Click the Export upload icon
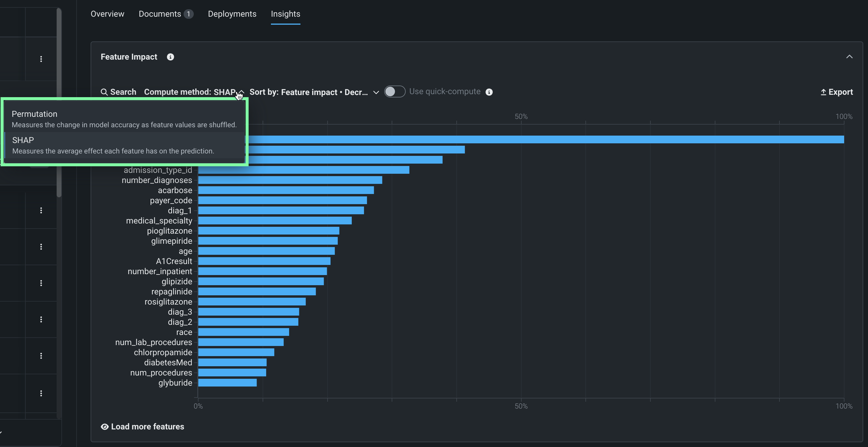The image size is (868, 447). 823,92
